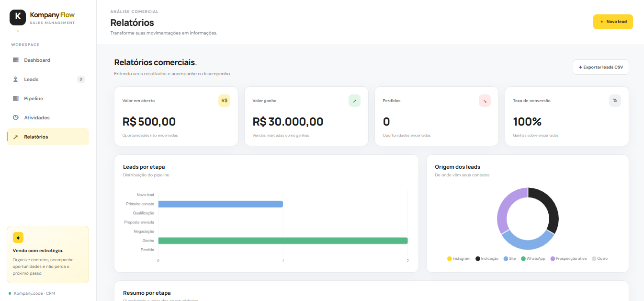
Task: Click the green Ganho bar
Action: [283, 241]
